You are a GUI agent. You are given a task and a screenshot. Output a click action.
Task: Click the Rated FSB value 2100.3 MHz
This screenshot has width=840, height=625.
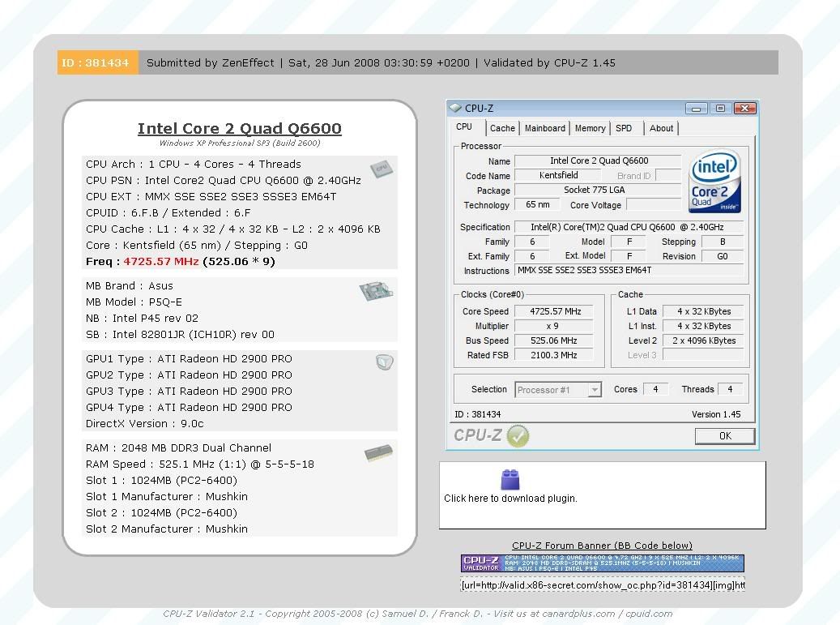point(553,355)
